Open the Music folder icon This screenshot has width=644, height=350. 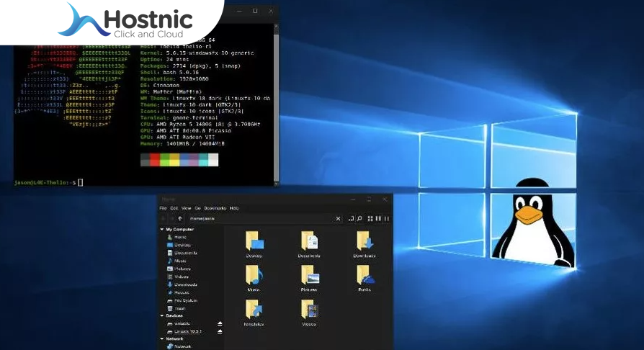[254, 276]
